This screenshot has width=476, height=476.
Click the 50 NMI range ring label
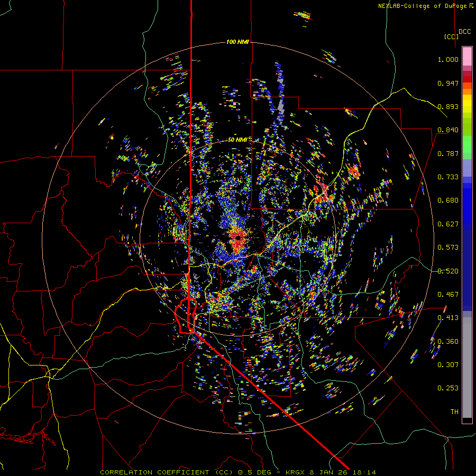pos(237,140)
